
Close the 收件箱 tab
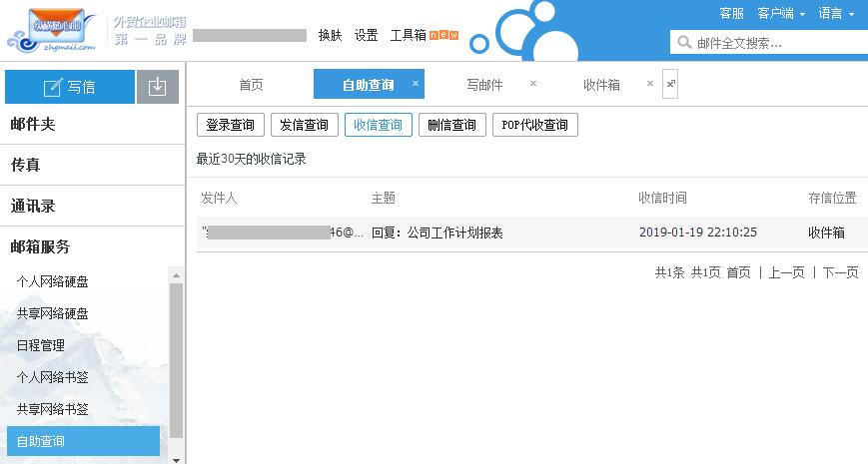(x=650, y=84)
